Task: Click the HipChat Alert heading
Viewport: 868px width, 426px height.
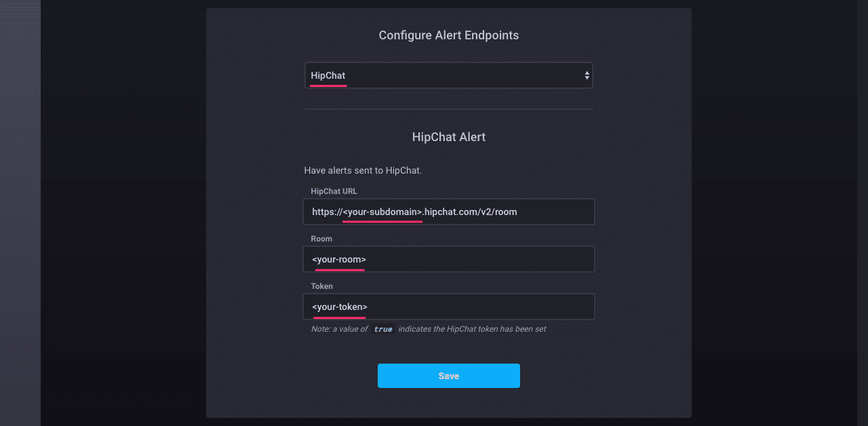Action: (449, 136)
